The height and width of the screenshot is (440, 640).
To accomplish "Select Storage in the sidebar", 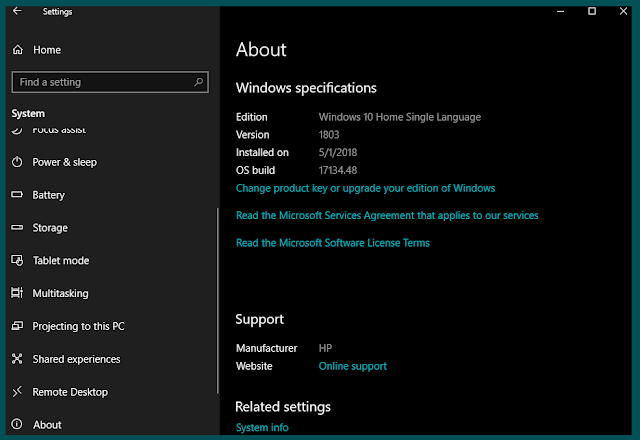I will tap(50, 228).
